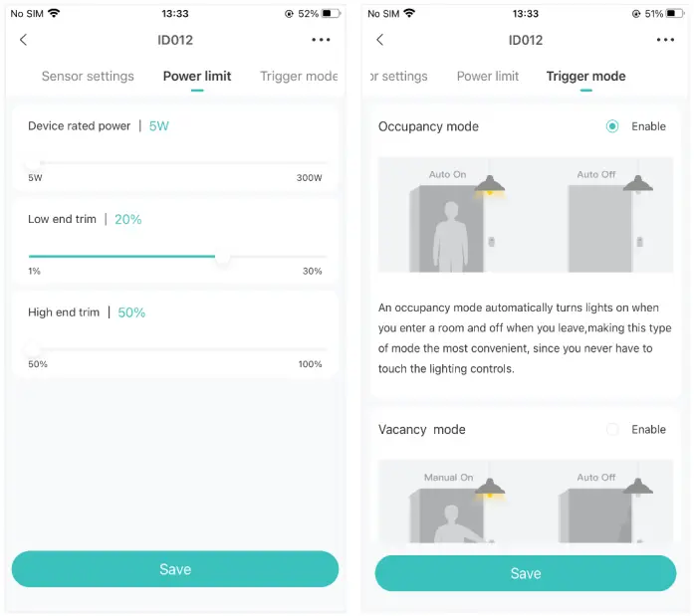This screenshot has height=616, width=694.
Task: Switch to Power limit tab on right screen
Action: 488,77
